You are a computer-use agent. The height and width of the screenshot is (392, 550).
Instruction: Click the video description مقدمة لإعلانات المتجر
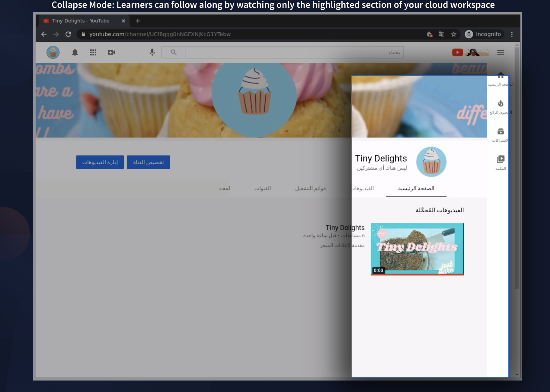coord(342,246)
